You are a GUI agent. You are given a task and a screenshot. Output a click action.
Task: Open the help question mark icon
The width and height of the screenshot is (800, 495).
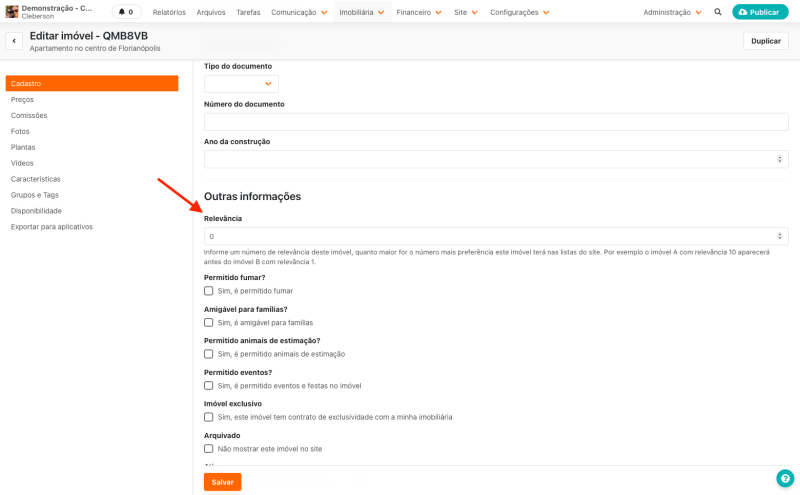(785, 478)
